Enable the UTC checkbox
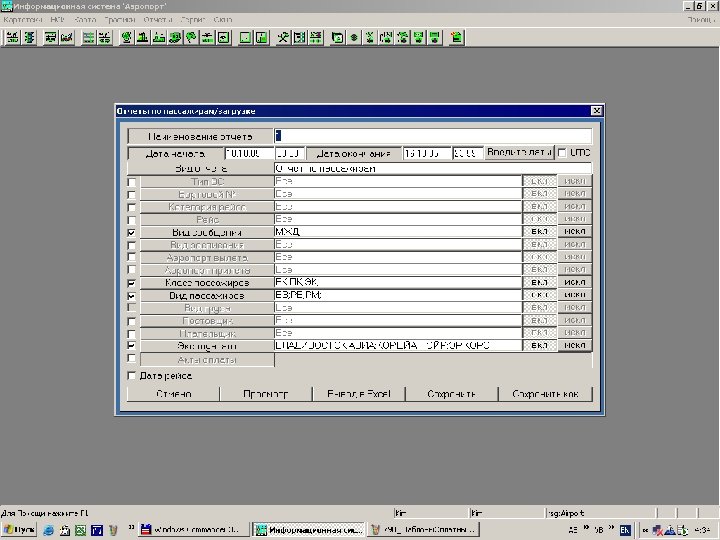 click(x=561, y=153)
